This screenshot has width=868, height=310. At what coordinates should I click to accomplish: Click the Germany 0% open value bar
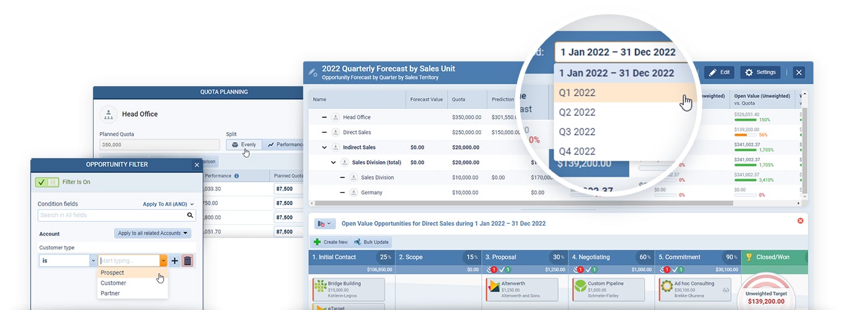click(745, 195)
